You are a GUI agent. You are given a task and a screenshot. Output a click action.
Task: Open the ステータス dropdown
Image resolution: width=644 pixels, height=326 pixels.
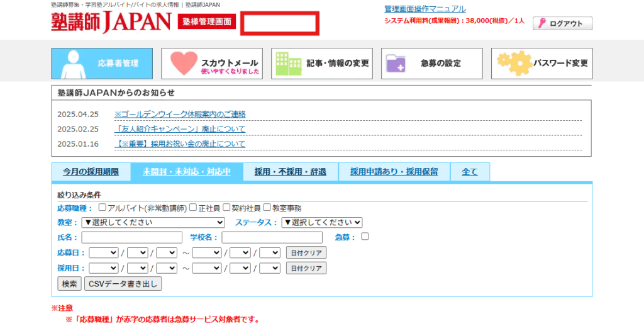[321, 222]
